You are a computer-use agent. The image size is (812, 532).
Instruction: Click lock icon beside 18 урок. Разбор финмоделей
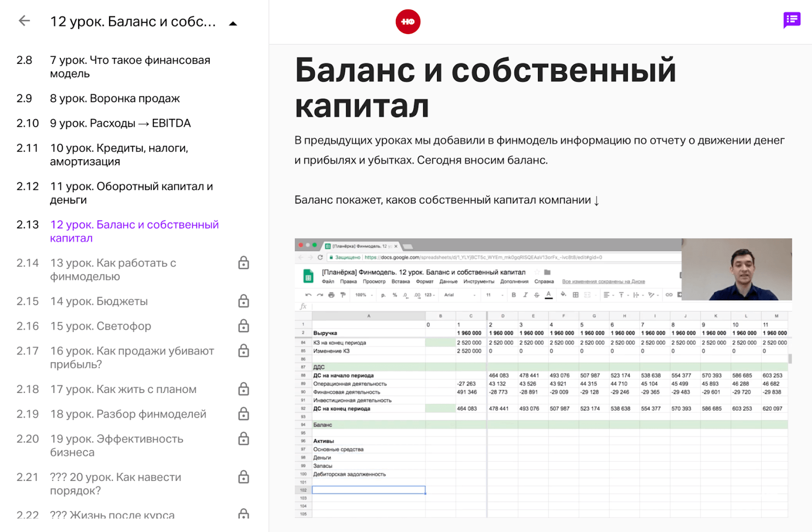pos(244,414)
